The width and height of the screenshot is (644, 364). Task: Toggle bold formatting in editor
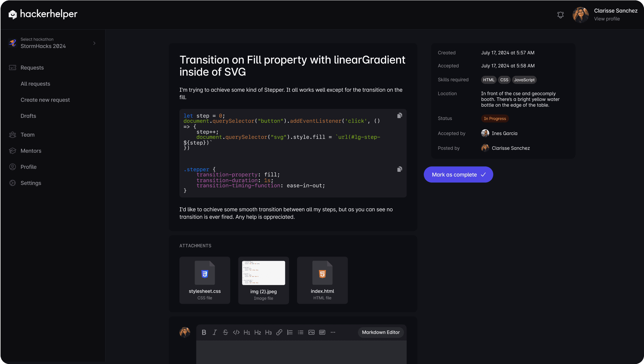204,332
